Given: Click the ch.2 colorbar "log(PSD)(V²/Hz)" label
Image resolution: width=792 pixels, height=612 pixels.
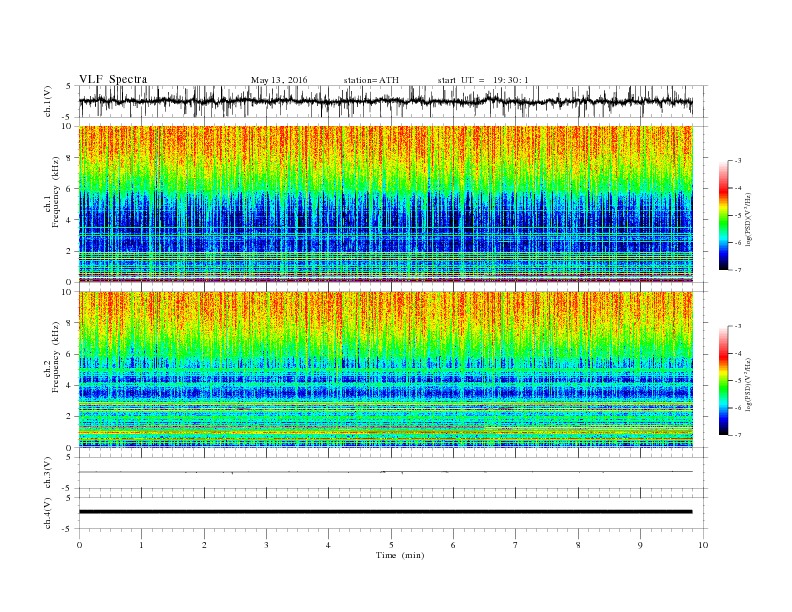Looking at the screenshot, I should point(748,383).
